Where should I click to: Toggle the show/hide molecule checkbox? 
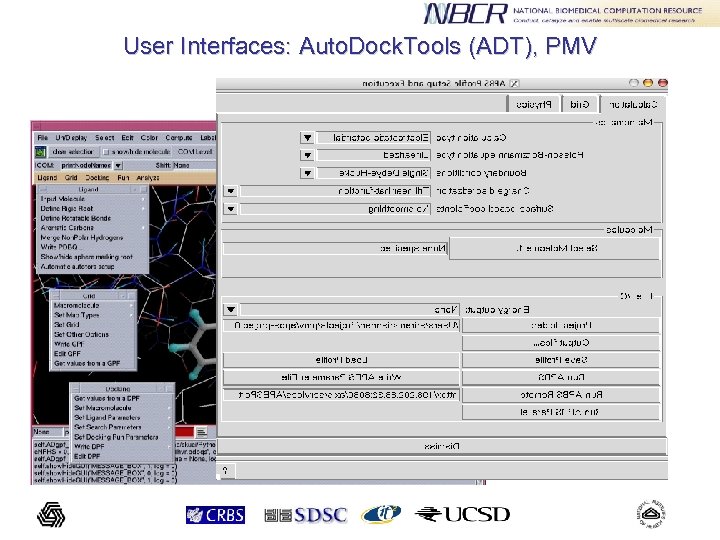coord(106,152)
